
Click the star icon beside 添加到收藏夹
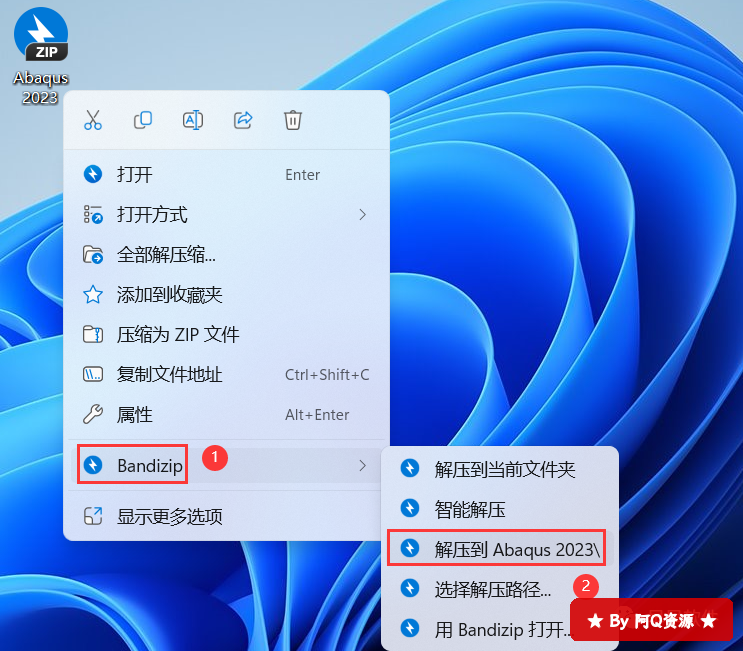click(x=93, y=294)
